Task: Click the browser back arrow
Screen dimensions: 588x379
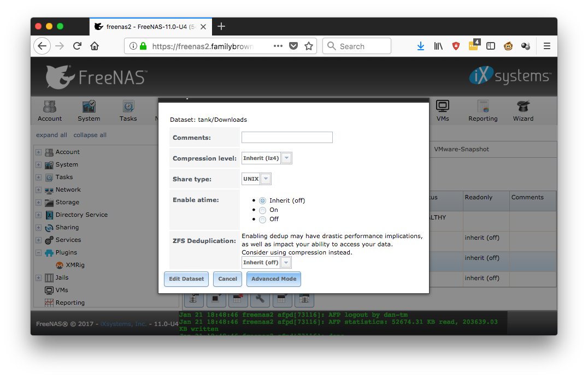Action: (x=42, y=46)
